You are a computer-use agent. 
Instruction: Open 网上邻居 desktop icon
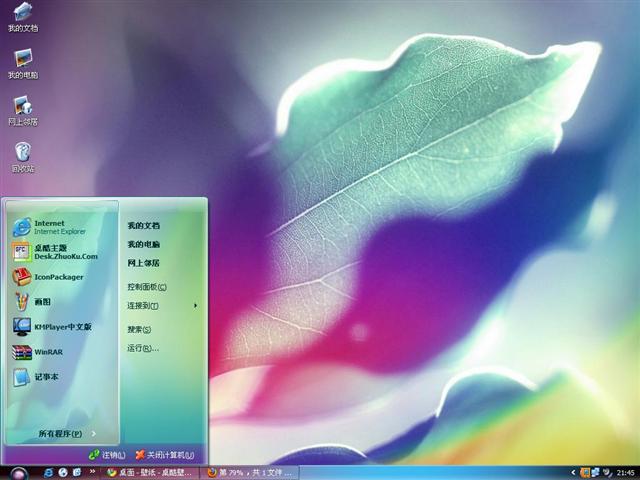tap(22, 109)
